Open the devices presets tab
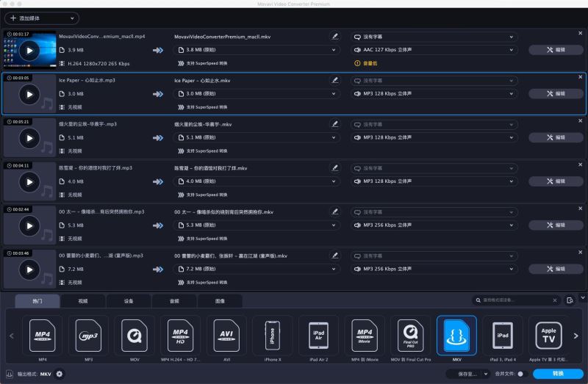This screenshot has height=384, width=588. pos(129,301)
